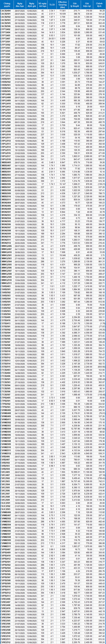Select warrant code CACB2506
106x644 pixels.
6,26
